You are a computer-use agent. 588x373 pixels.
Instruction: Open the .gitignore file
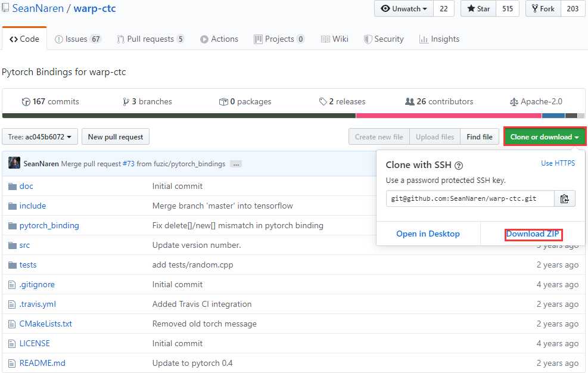[x=37, y=284]
